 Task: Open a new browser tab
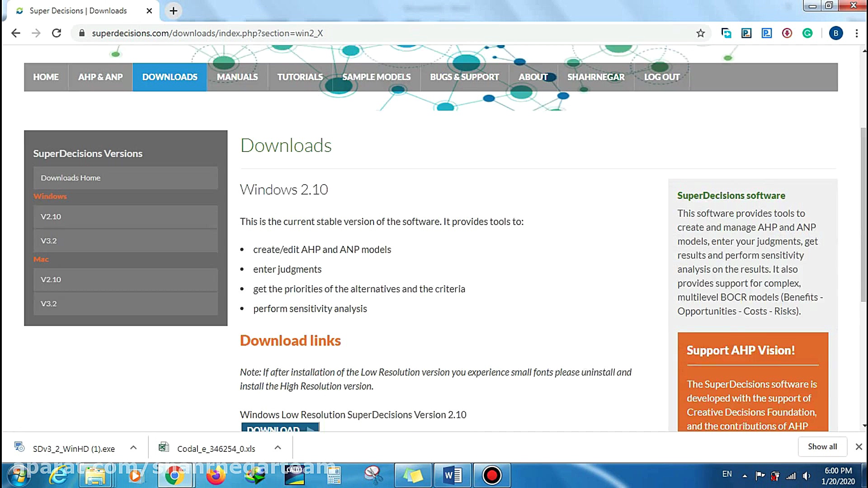point(173,11)
